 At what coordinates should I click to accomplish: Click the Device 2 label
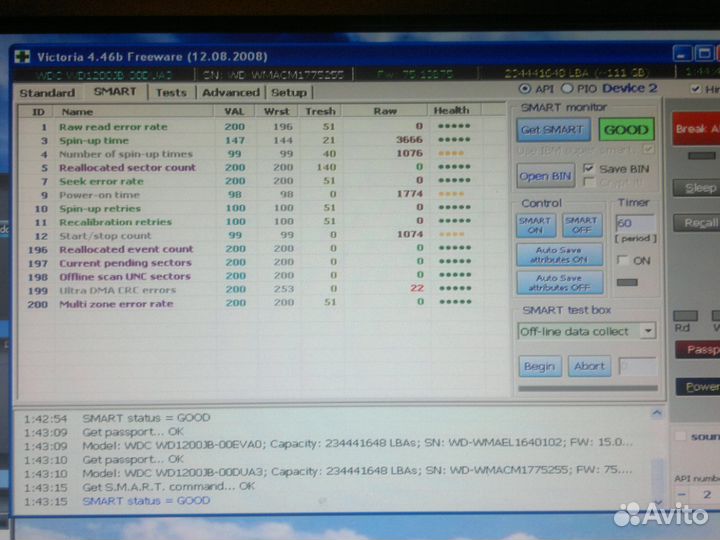(630, 88)
